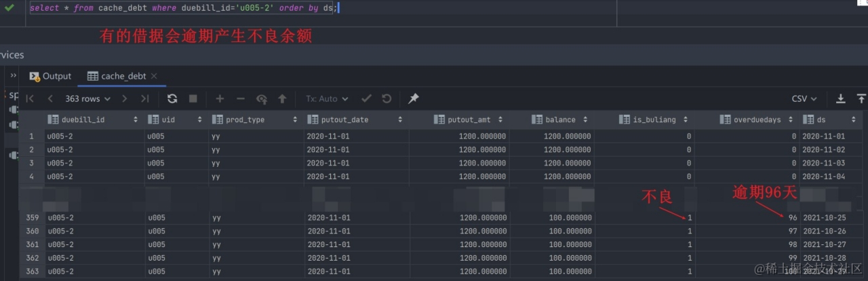The height and width of the screenshot is (281, 868).
Task: Click the ds cell 2020-11-02
Action: pos(833,150)
